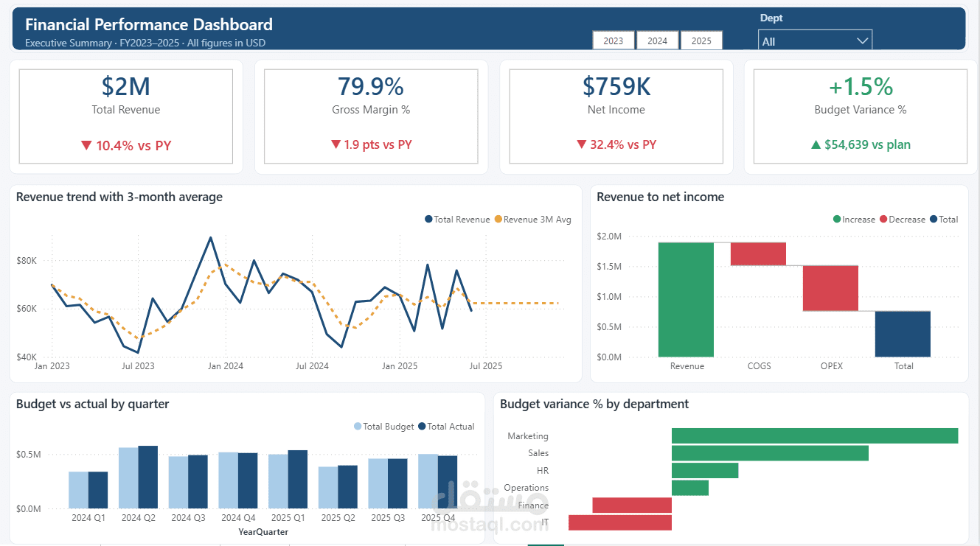Click the green Revenue waterfall bar
The height and width of the screenshot is (546, 980).
coord(687,299)
